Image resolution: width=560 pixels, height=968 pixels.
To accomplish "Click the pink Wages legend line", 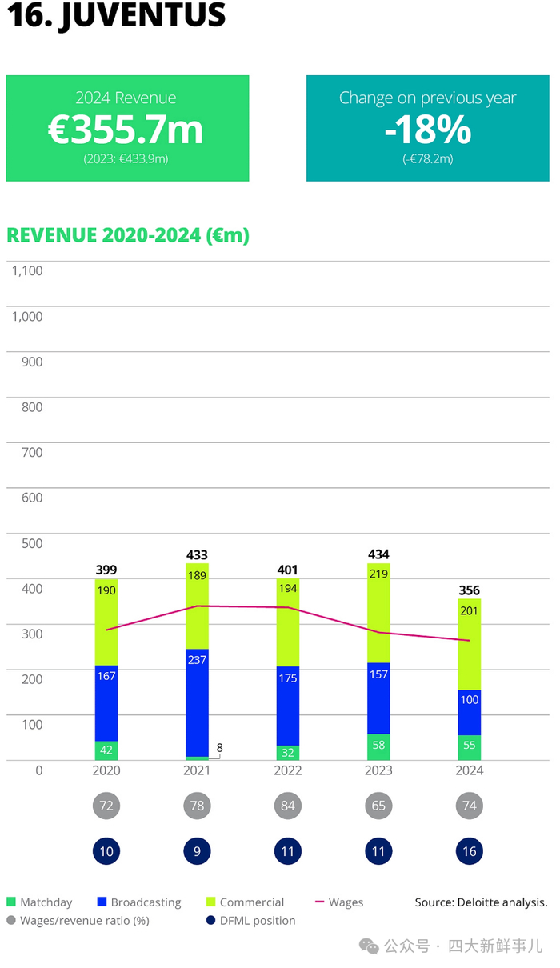I will pos(319,902).
